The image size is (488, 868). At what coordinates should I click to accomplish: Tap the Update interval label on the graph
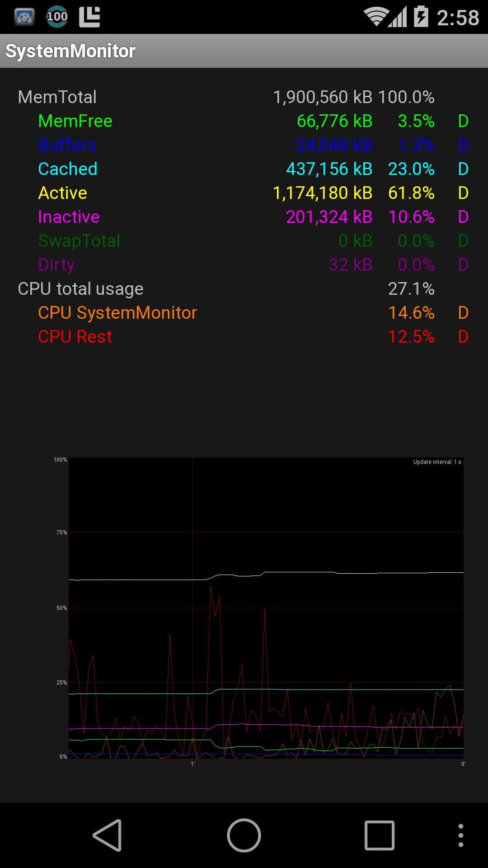pos(436,462)
